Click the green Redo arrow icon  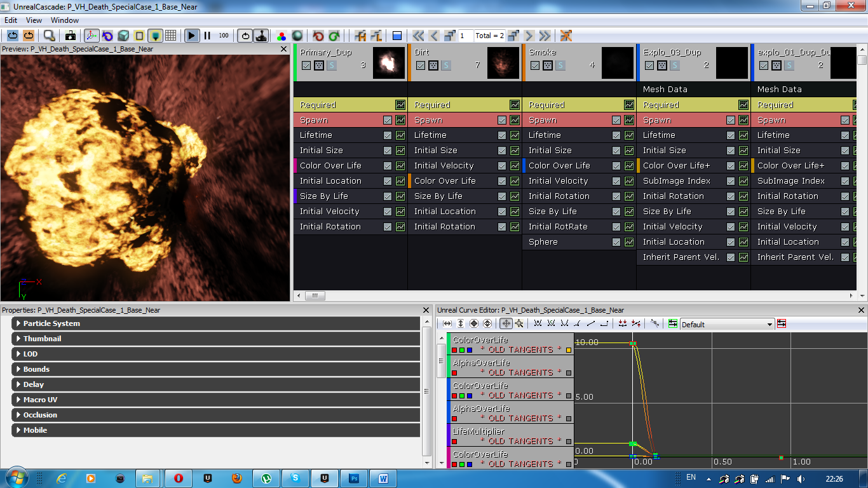click(x=334, y=36)
